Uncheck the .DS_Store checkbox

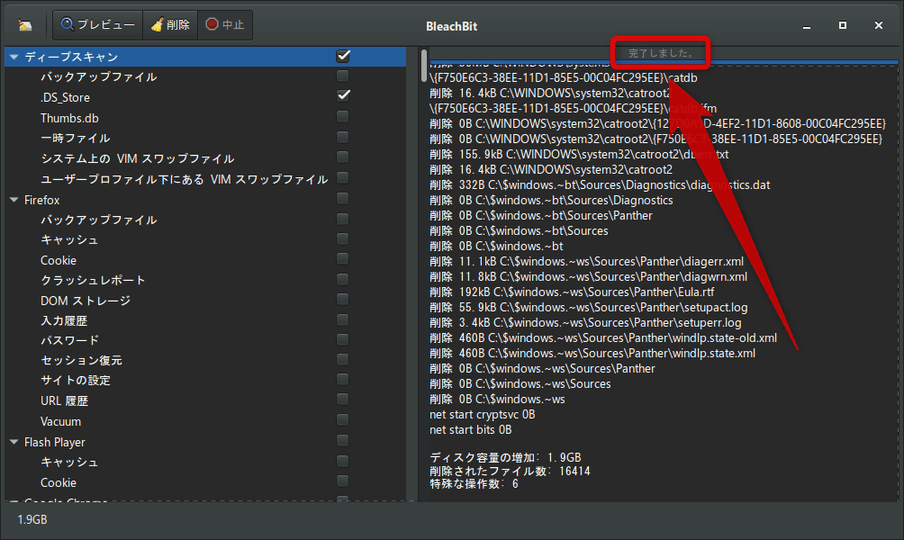(343, 95)
